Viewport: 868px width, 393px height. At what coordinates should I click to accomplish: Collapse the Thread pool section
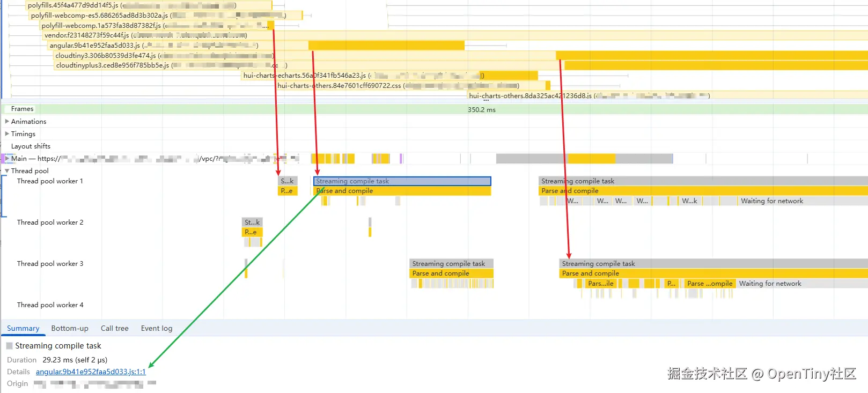pyautogui.click(x=7, y=171)
